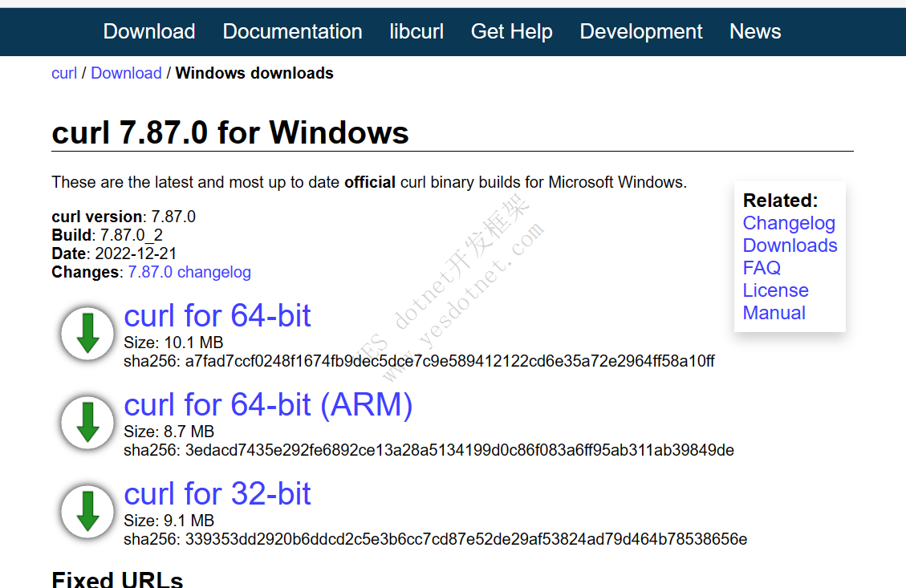Open the Development menu
The width and height of the screenshot is (906, 588).
click(x=641, y=31)
